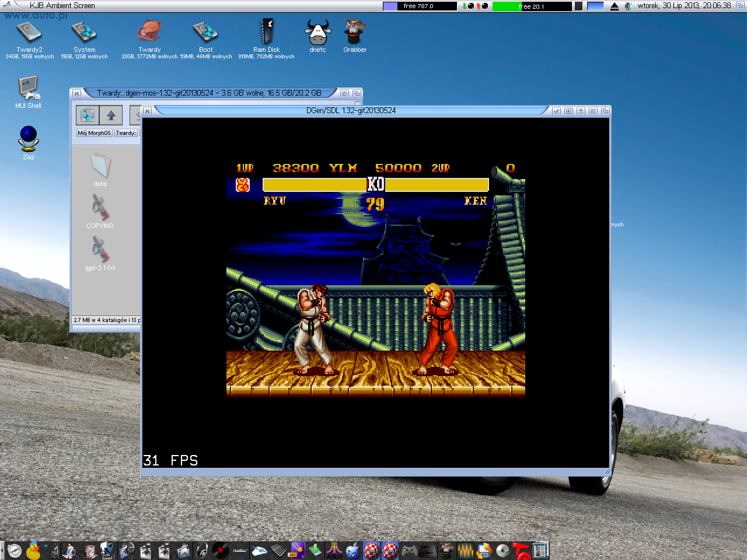Open the Boot volume icon

[x=205, y=32]
